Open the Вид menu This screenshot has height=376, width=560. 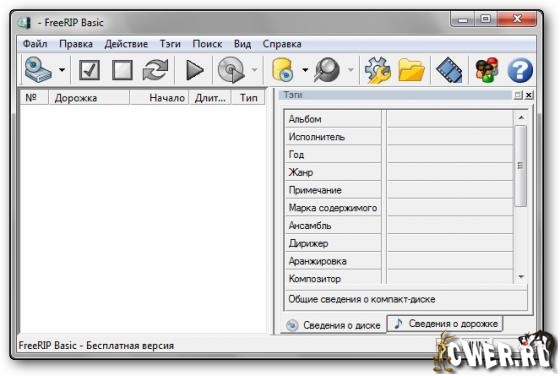(242, 44)
